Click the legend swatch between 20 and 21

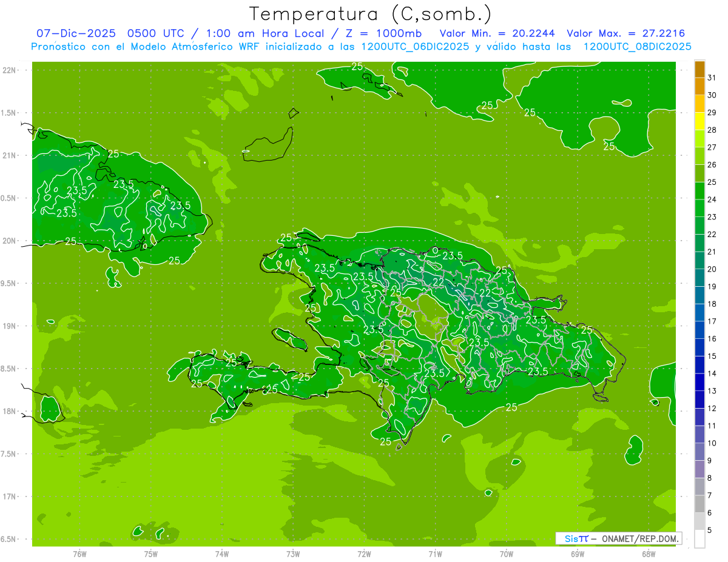(x=699, y=261)
